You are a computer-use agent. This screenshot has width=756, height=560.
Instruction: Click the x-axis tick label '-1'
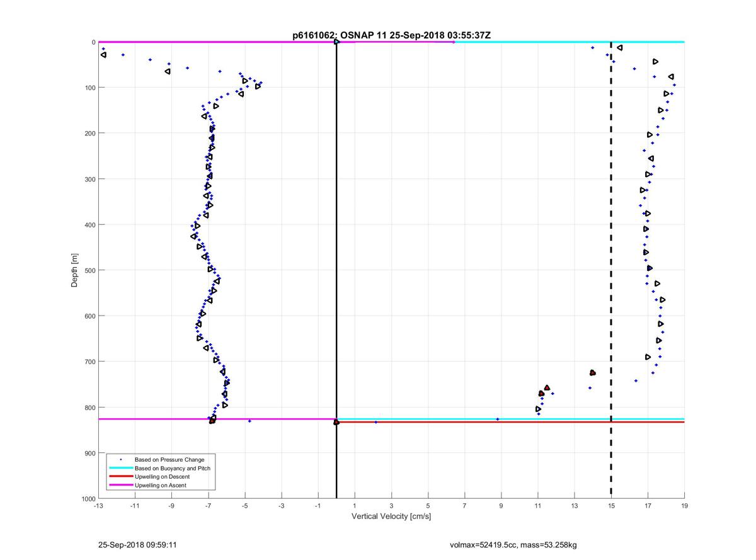[318, 506]
